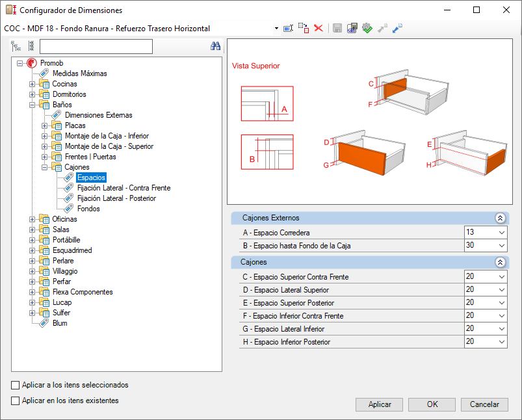Click the binoculars search icon

[x=215, y=46]
